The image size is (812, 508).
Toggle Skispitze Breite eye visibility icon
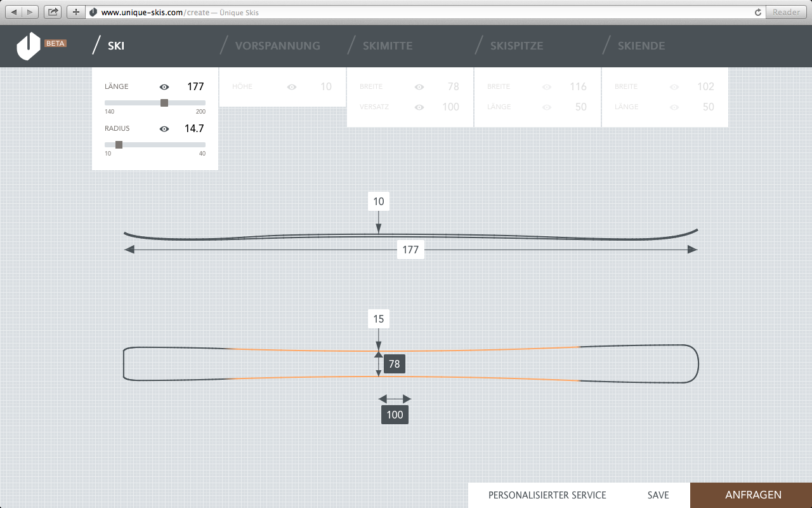(547, 87)
